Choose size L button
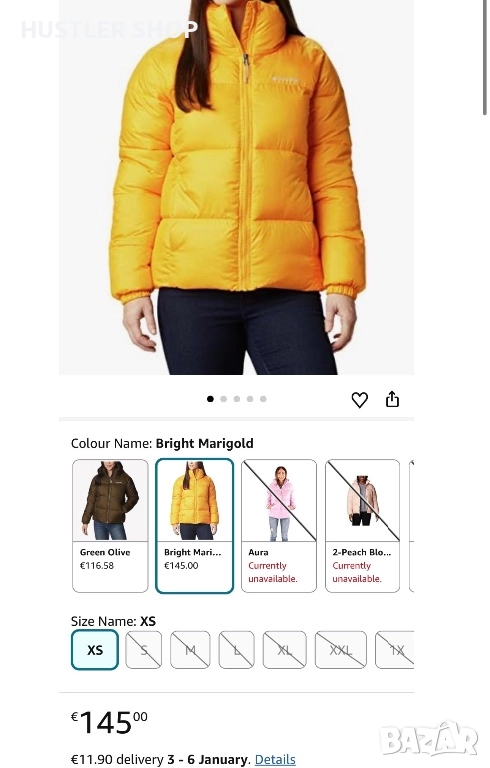Screen dimensions: 490x768 click(x=236, y=650)
